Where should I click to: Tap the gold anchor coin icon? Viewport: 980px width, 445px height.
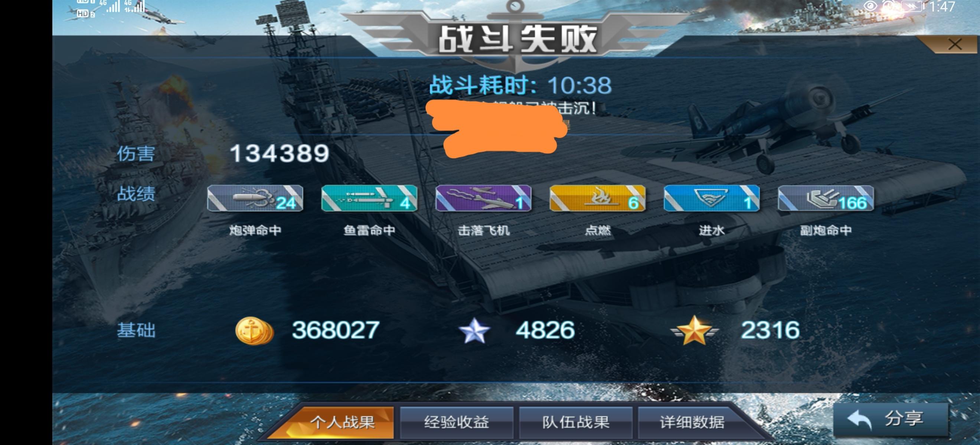pyautogui.click(x=254, y=331)
